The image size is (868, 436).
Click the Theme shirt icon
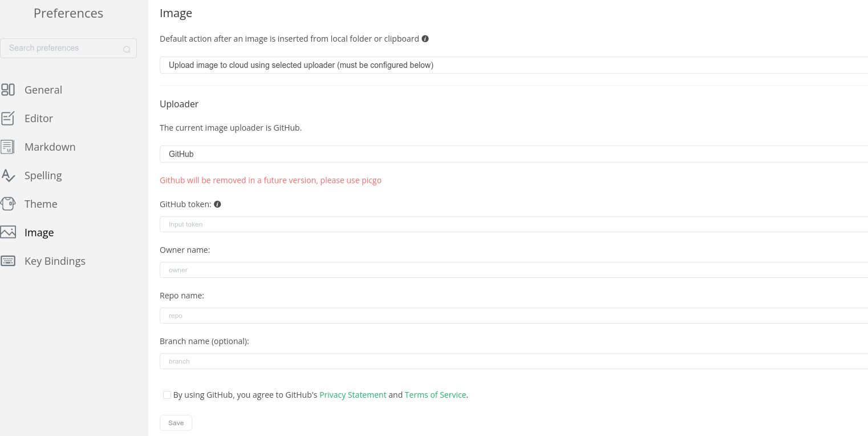8,204
